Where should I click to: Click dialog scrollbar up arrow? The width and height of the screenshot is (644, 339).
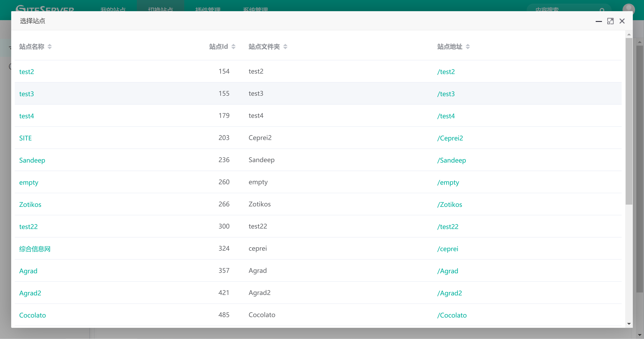629,34
